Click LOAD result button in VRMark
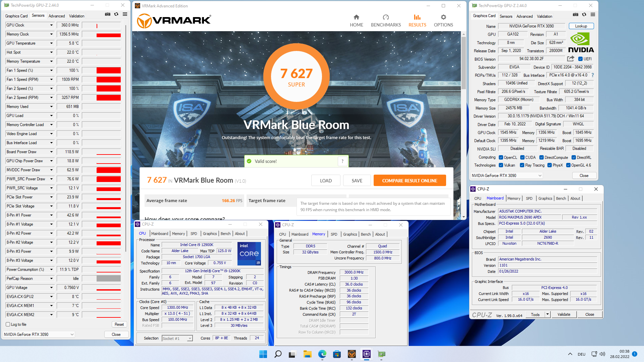 (326, 181)
